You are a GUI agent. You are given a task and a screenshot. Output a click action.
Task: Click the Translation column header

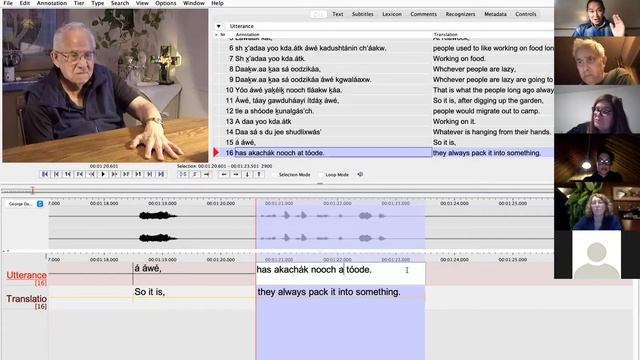(445, 35)
